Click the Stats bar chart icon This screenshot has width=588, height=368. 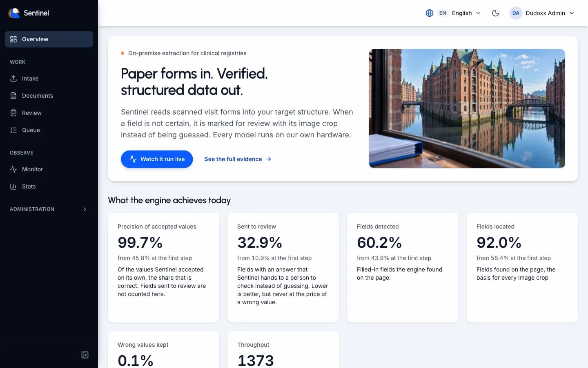click(13, 186)
